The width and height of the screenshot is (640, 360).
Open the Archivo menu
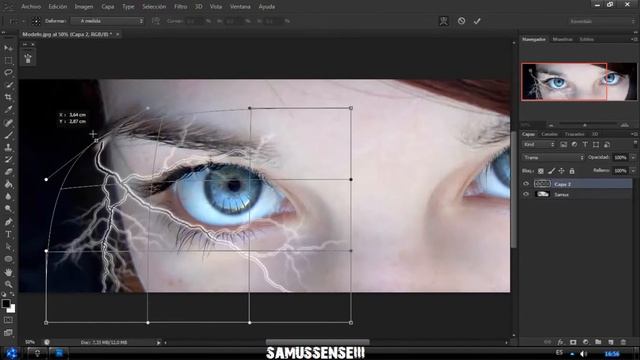31,7
